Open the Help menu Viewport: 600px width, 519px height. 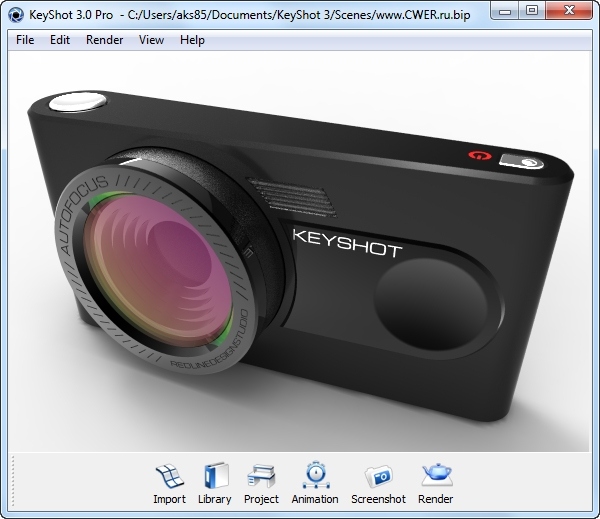click(192, 40)
